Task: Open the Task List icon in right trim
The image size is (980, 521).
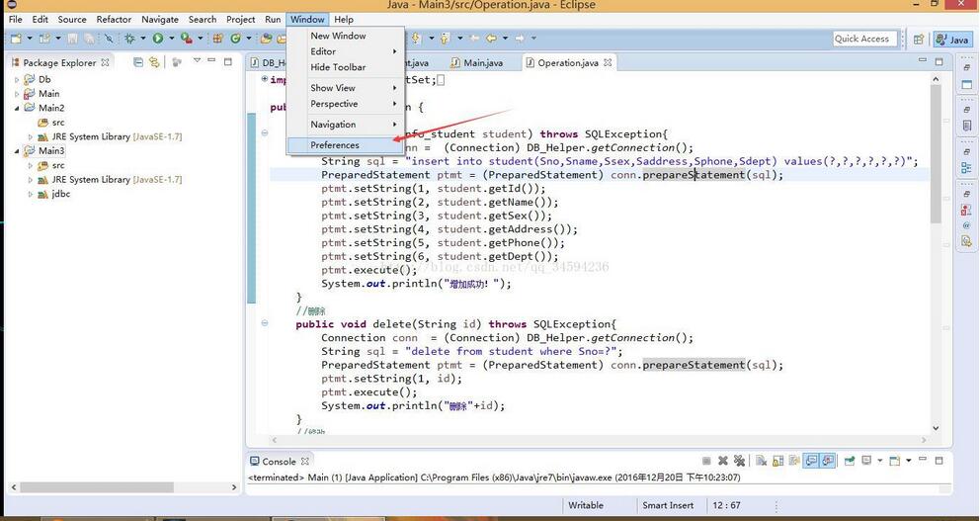Action: coord(967,126)
